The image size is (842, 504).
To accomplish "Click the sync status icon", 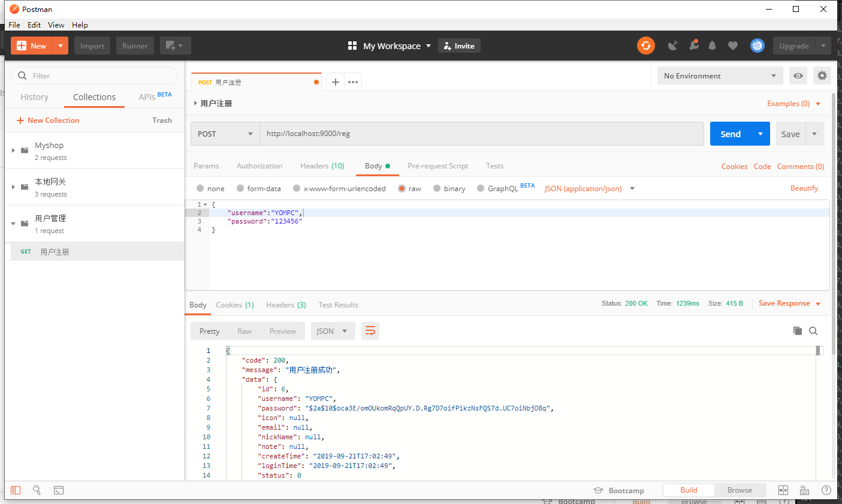I will point(645,46).
